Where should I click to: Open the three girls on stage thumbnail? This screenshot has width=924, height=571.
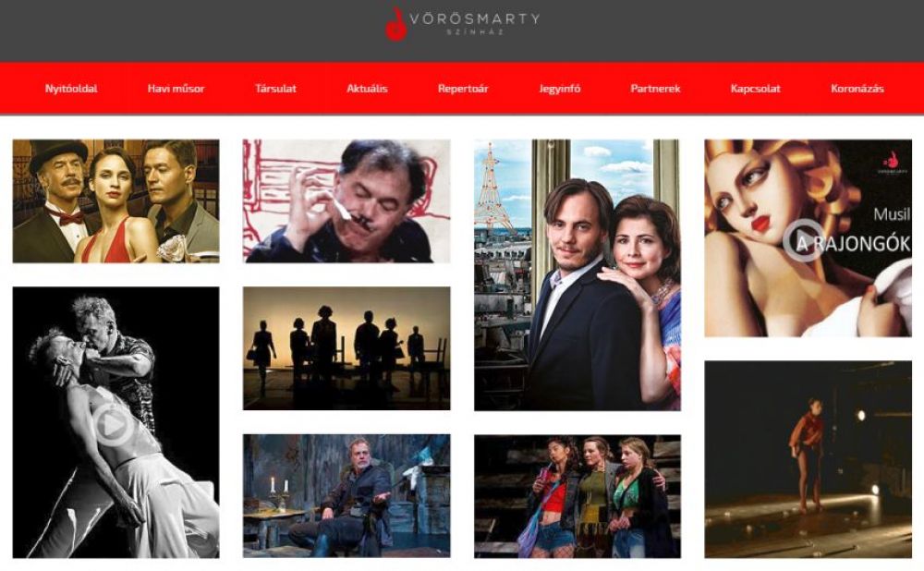(577, 496)
